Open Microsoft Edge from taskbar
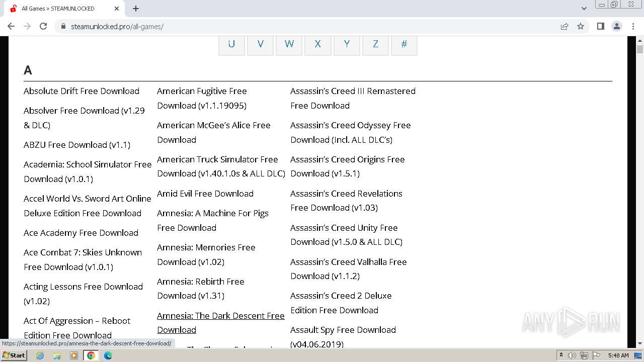 click(x=108, y=355)
